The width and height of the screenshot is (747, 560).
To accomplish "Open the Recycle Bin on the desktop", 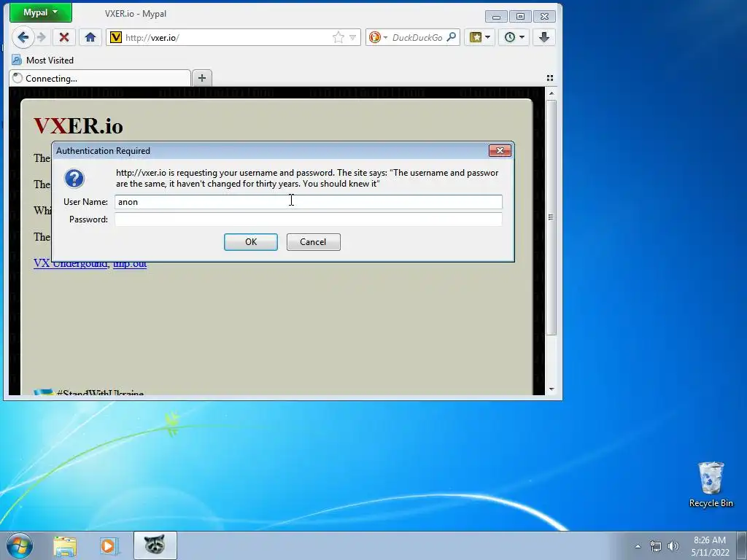I will pos(711,484).
